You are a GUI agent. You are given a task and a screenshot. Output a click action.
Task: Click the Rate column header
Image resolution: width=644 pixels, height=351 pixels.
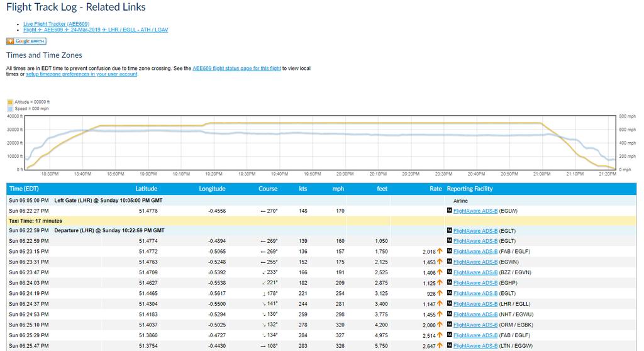[x=436, y=189]
